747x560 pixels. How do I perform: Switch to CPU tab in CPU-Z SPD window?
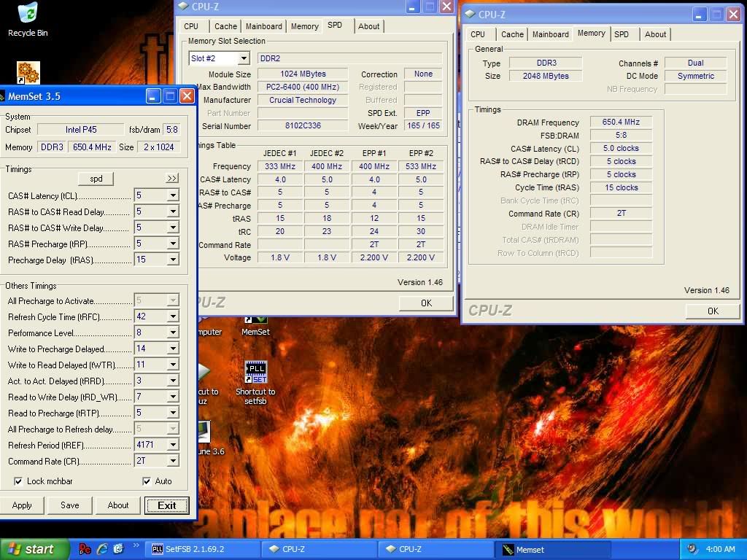pos(191,27)
